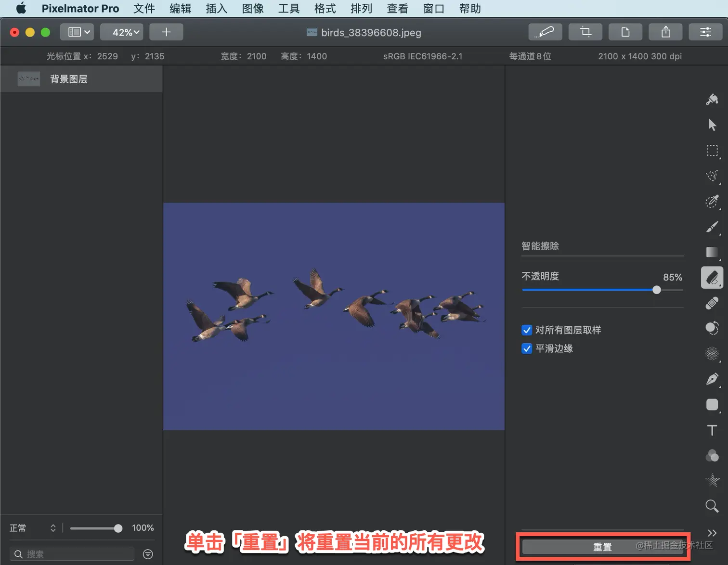Click the layer 100% opacity value

(x=143, y=528)
